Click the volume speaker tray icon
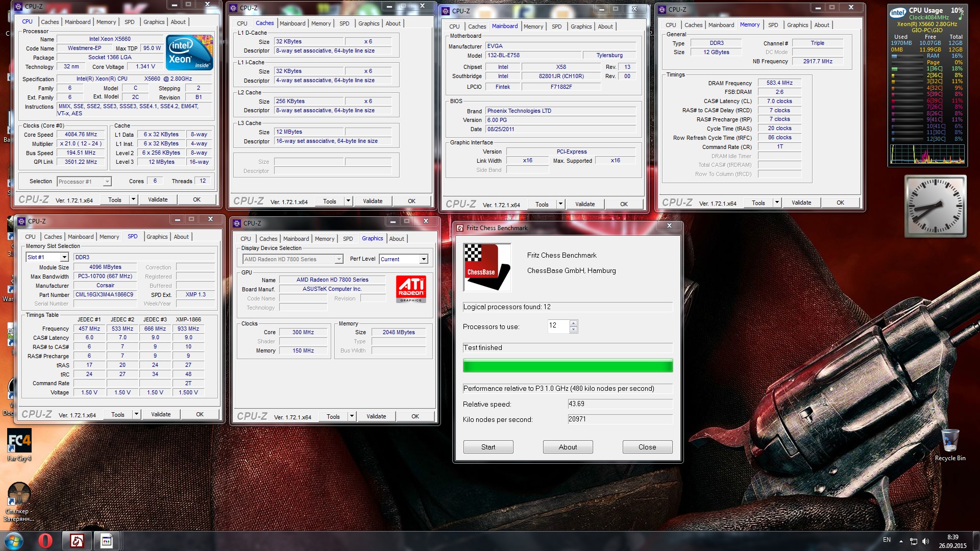The image size is (980, 551). (925, 541)
